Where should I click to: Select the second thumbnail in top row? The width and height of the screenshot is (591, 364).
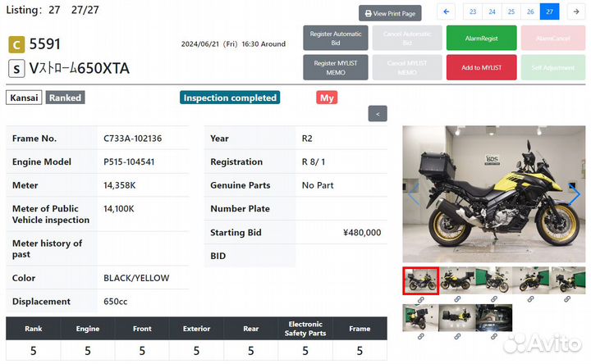[x=457, y=281]
